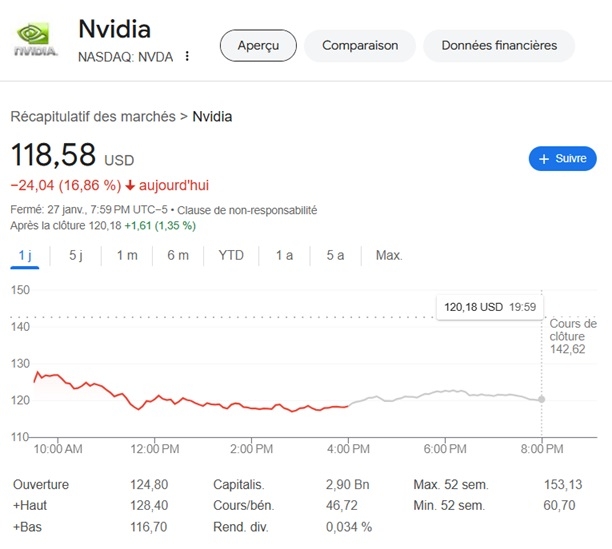This screenshot has width=612, height=549.
Task: Click the Suivre follow button
Action: (562, 158)
